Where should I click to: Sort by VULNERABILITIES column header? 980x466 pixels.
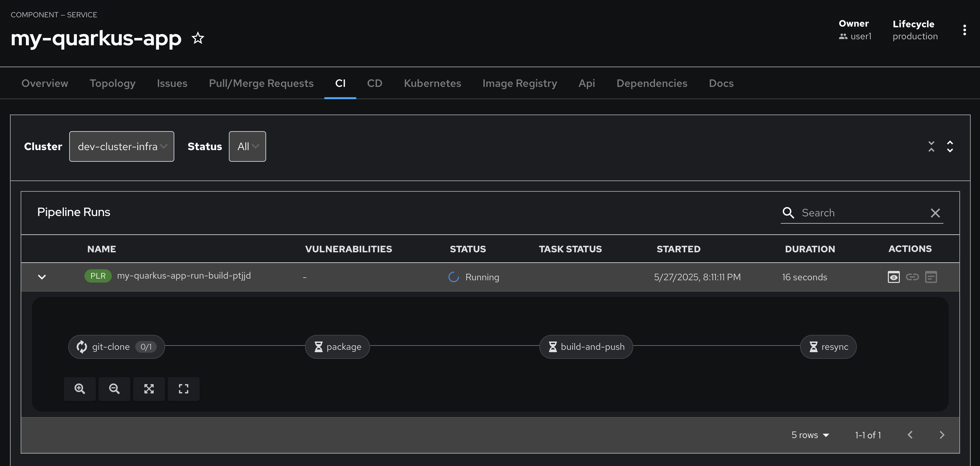click(x=348, y=249)
